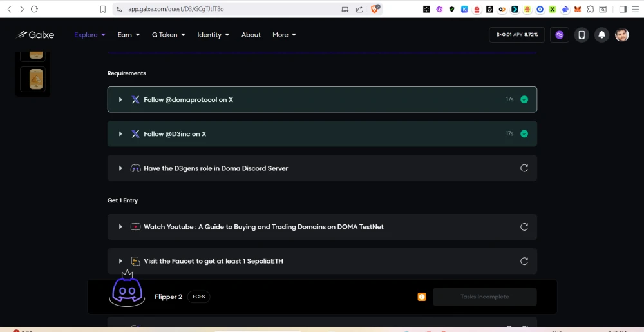Open the MetaMask fox extension
644x332 pixels.
(x=577, y=9)
